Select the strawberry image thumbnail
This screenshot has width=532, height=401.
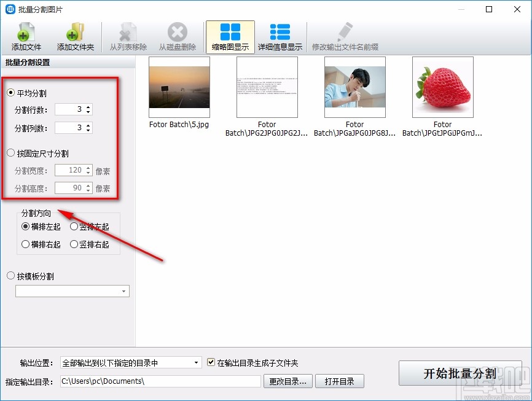442,87
